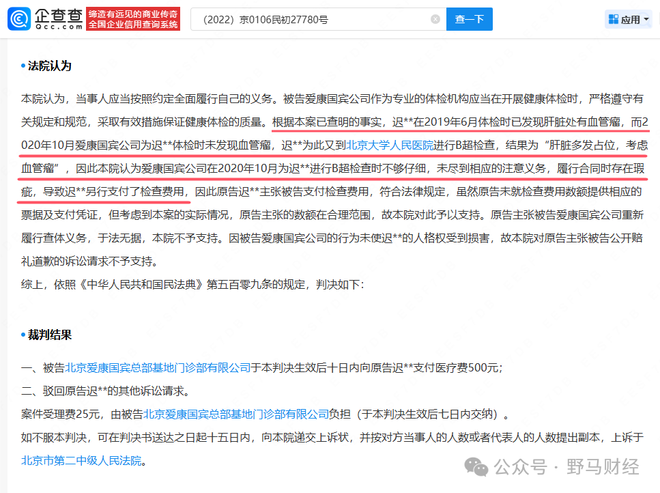660x493 pixels.
Task: Open 北京爱康国宾总部基地门诊部有限公司 link in 案件受理费 line
Action: point(236,414)
